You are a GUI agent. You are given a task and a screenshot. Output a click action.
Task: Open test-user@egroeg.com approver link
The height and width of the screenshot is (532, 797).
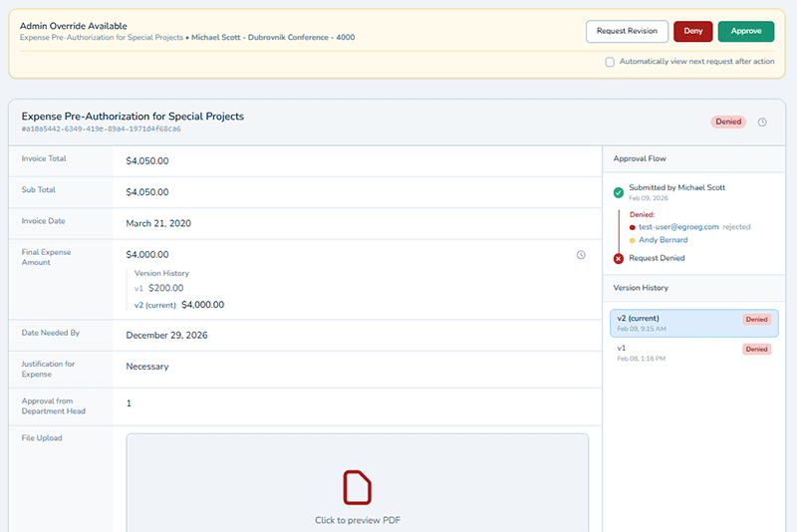coord(678,227)
